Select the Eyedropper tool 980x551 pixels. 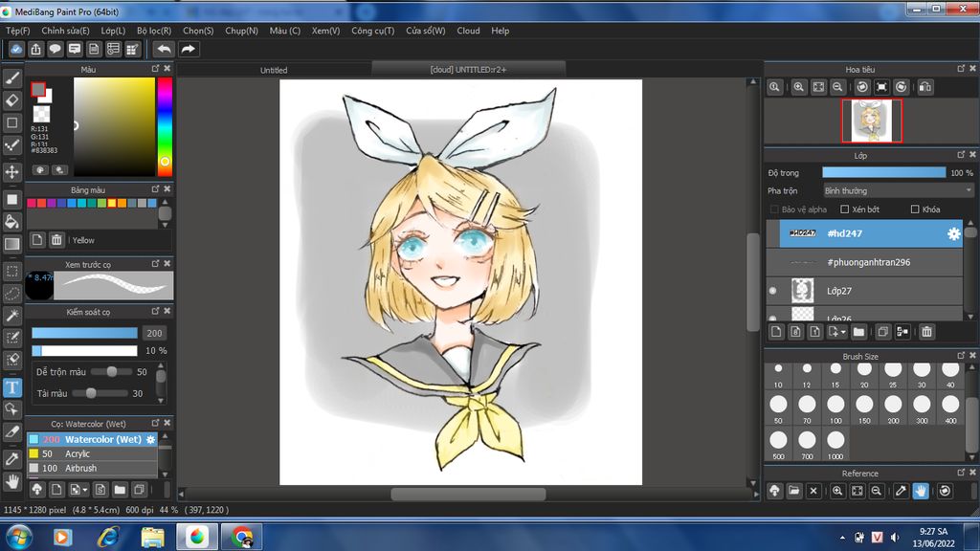click(x=11, y=458)
